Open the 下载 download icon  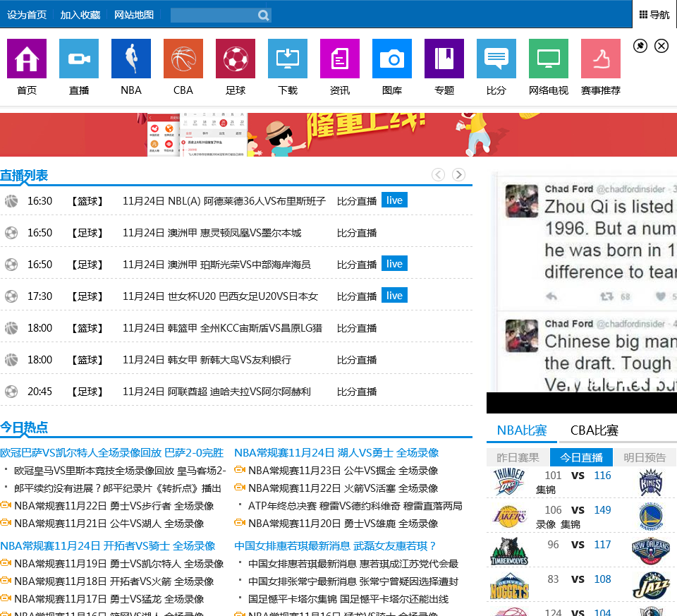pyautogui.click(x=288, y=59)
